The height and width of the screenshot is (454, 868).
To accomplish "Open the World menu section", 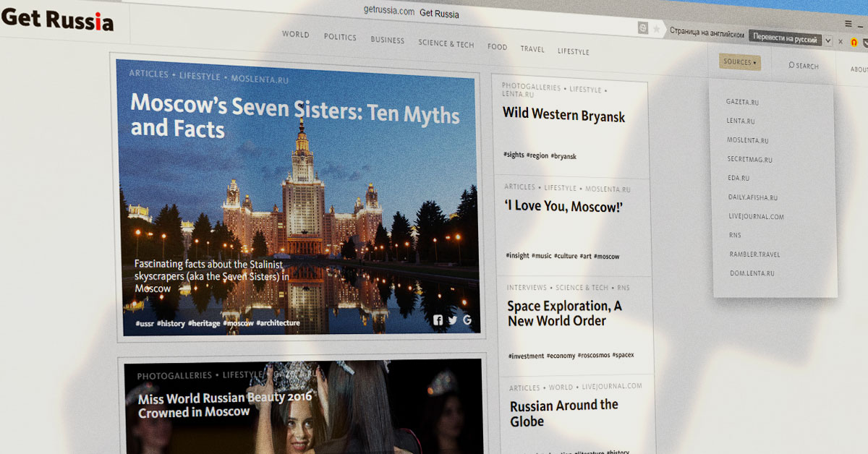I will click(296, 34).
